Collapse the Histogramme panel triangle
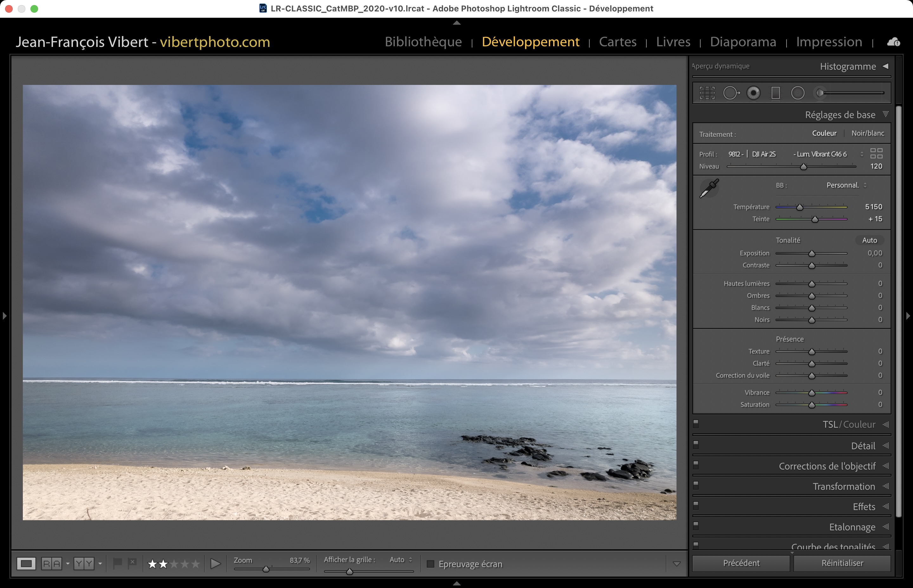The height and width of the screenshot is (588, 913). (885, 66)
